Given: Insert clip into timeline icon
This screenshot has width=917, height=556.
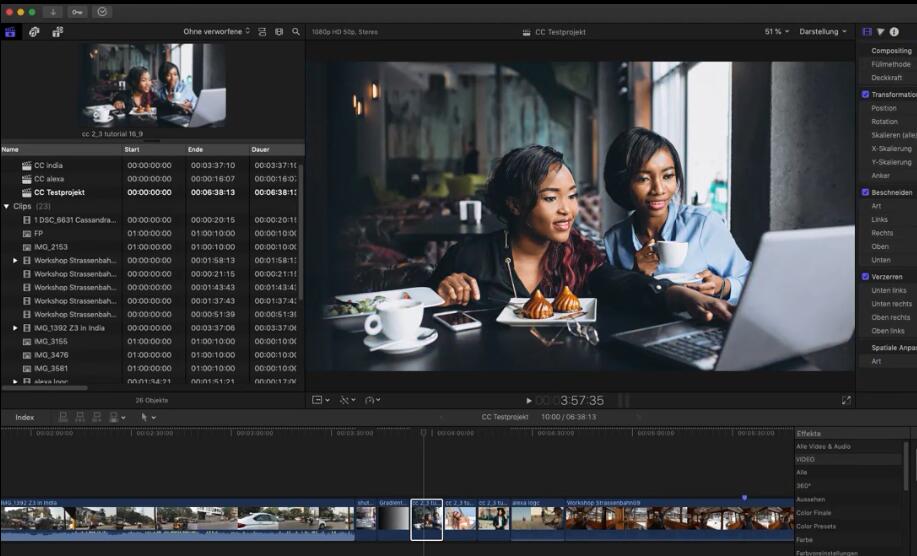Looking at the screenshot, I should pos(80,417).
